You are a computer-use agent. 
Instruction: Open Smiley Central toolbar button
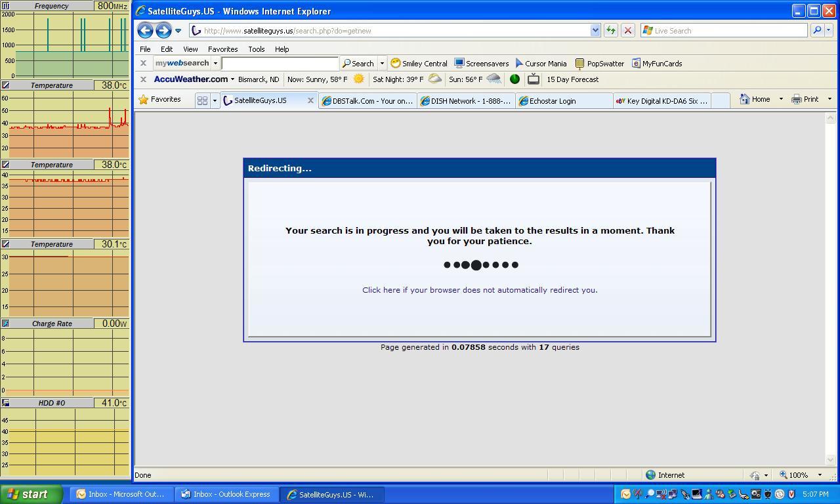(419, 64)
